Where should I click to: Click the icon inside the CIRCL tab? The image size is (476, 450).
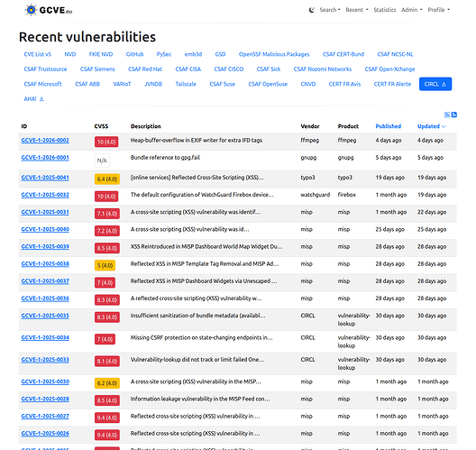[444, 85]
